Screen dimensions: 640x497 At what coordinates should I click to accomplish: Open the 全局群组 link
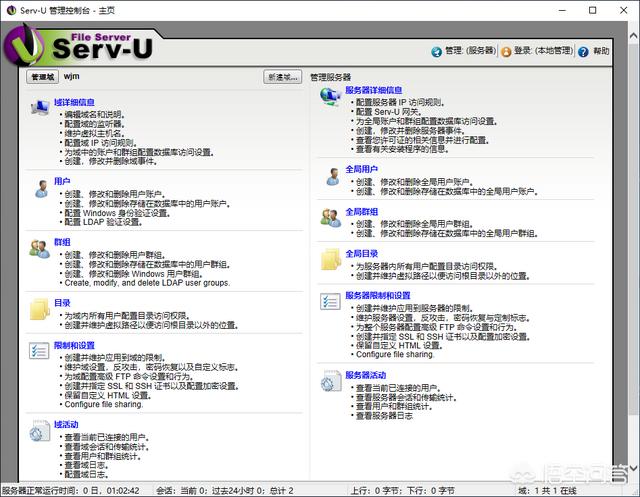click(362, 212)
